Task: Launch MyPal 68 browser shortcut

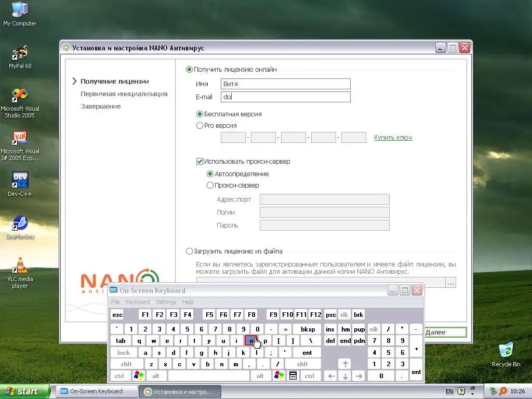Action: [x=20, y=57]
